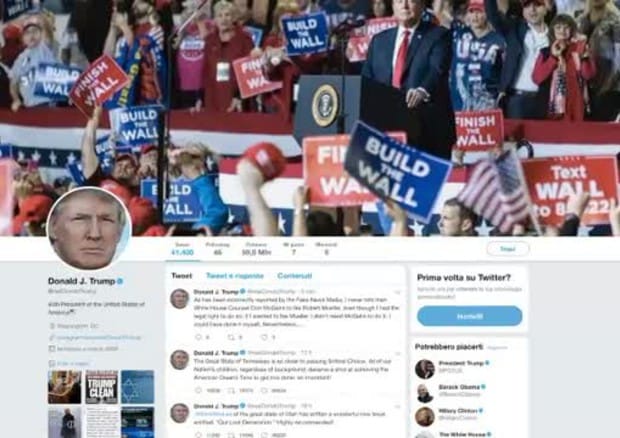Click the retweet icon on the first tweet
Viewport: 620px width, 438px height.
(231, 337)
